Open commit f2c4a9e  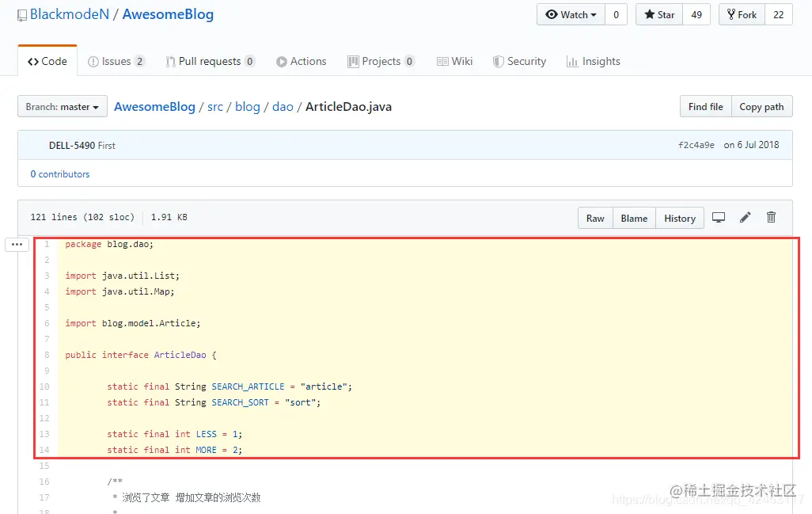pos(696,145)
